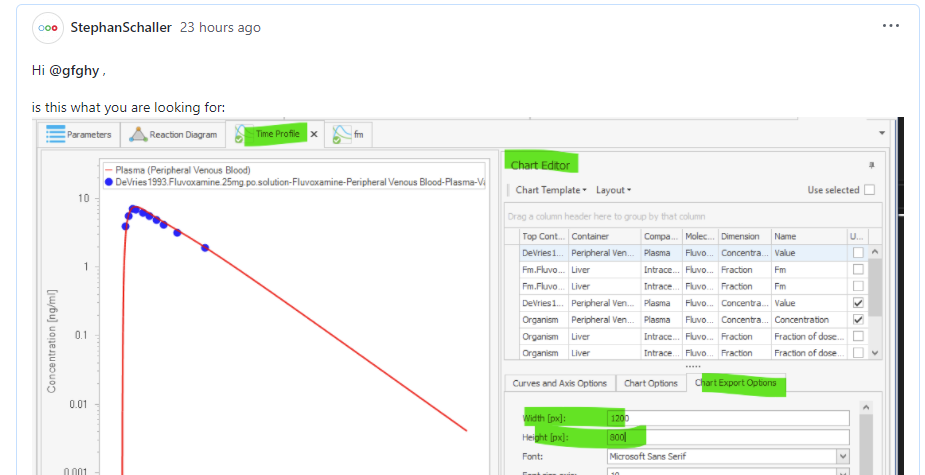The height and width of the screenshot is (475, 925).
Task: Select the Organism Concentration name cell
Action: pyautogui.click(x=809, y=320)
